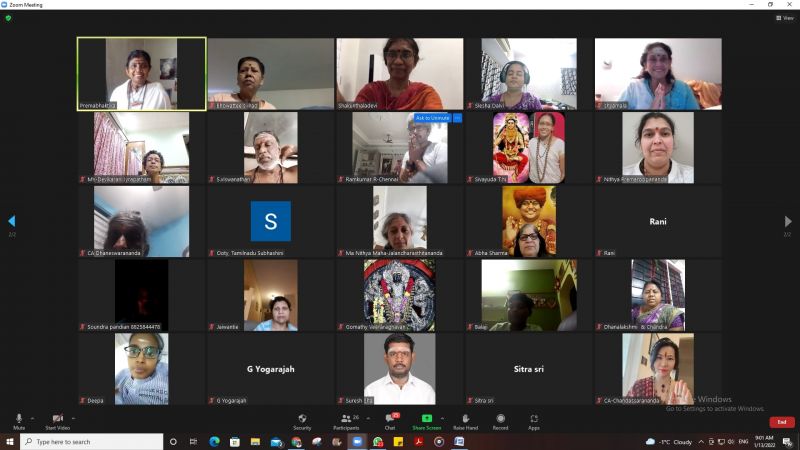800x450 pixels.
Task: Start video using the camera button
Action: 57,419
